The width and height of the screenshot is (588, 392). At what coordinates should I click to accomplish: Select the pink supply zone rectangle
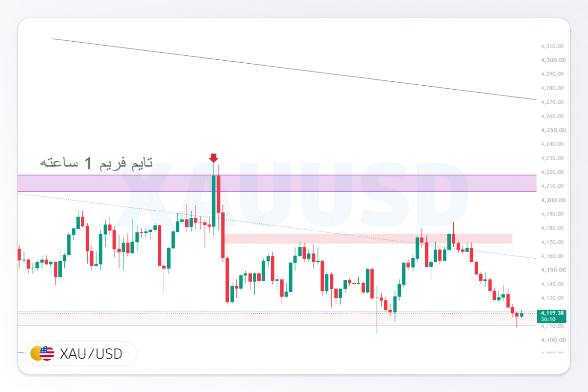[368, 239]
